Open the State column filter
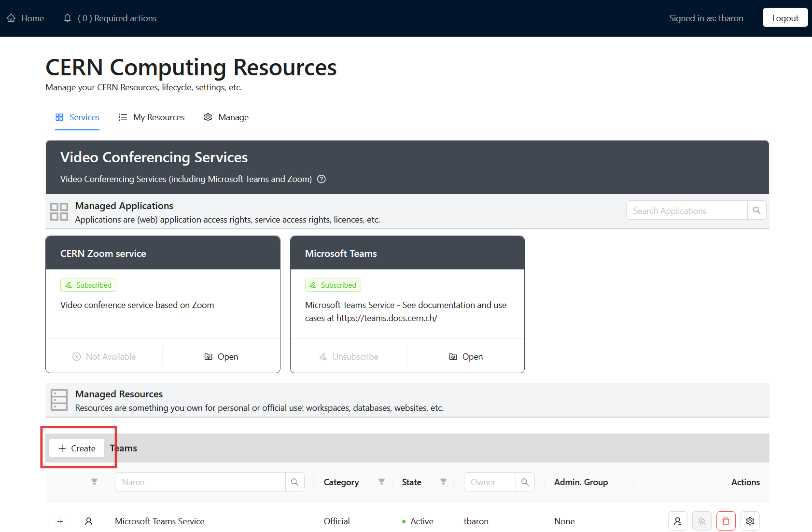 (x=443, y=482)
